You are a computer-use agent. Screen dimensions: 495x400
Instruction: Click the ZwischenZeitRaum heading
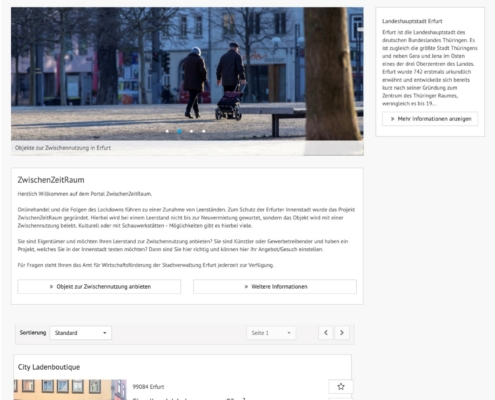coord(51,180)
